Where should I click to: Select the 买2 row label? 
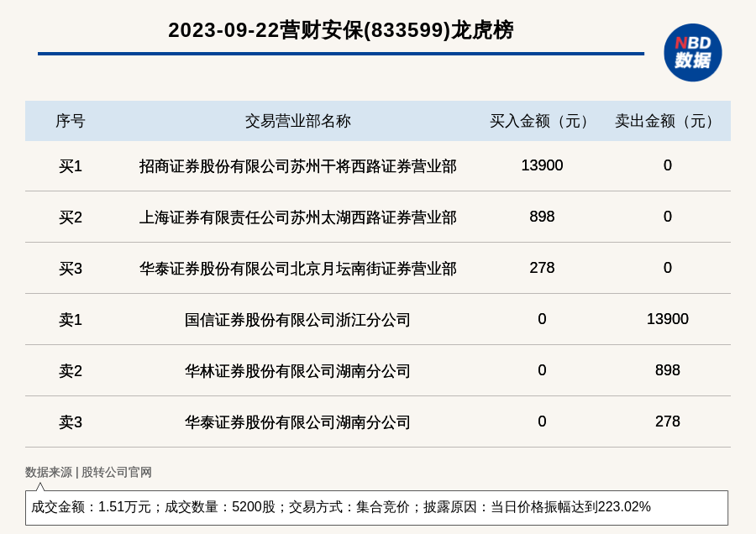pyautogui.click(x=71, y=217)
